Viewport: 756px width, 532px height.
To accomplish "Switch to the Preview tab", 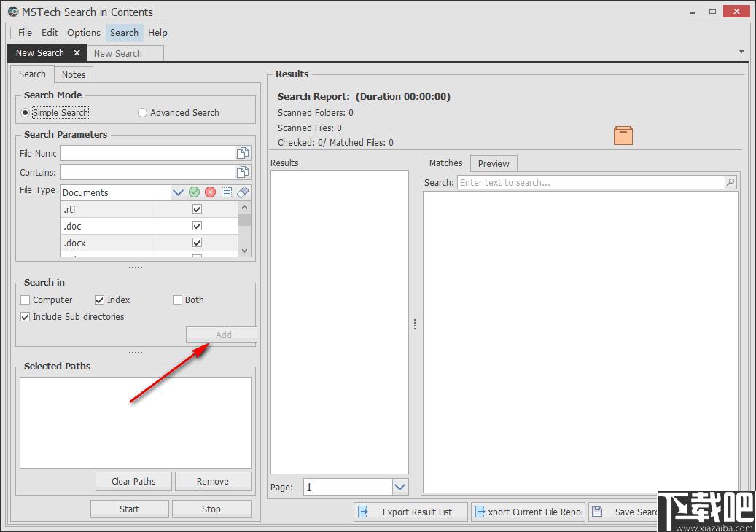I will [x=494, y=163].
